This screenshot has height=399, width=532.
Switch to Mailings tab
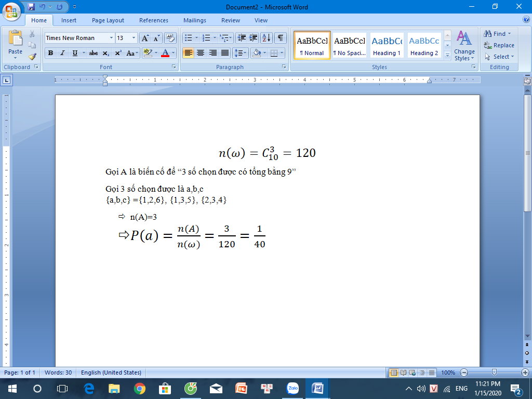pyautogui.click(x=195, y=20)
